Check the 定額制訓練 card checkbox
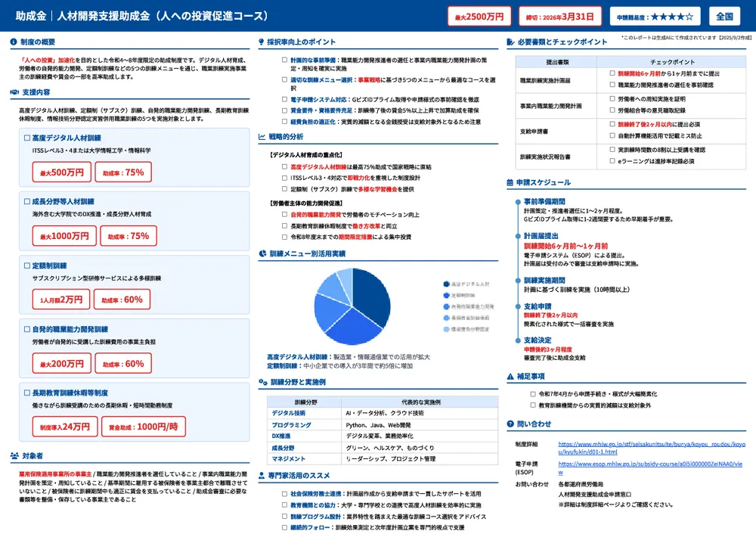The height and width of the screenshot is (534, 756). click(x=27, y=265)
